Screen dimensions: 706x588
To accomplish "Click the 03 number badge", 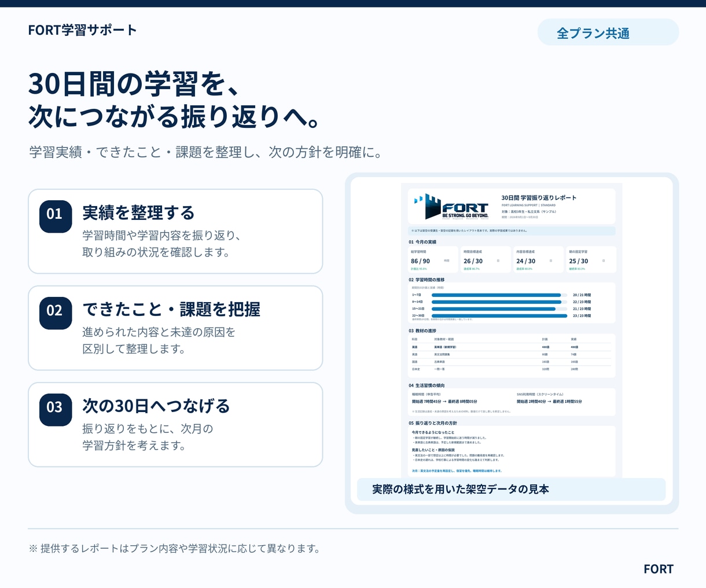I will point(56,410).
